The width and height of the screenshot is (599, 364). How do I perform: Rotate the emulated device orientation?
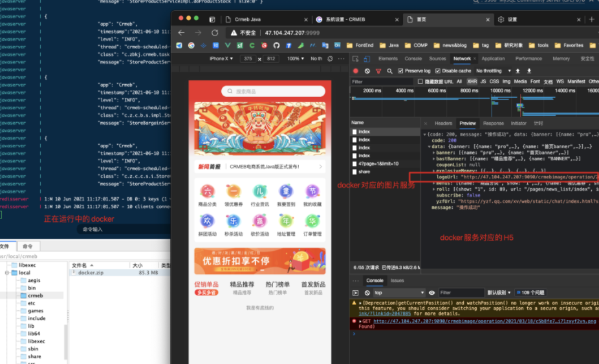click(x=330, y=59)
